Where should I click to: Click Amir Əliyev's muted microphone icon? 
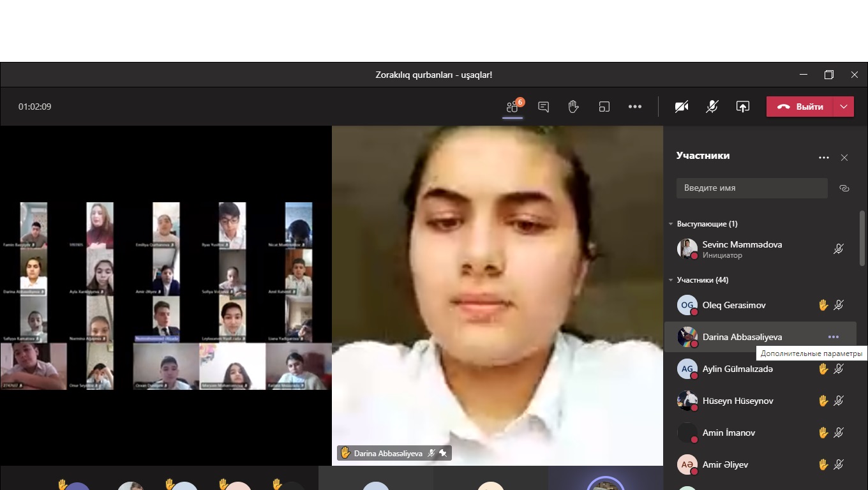(839, 464)
